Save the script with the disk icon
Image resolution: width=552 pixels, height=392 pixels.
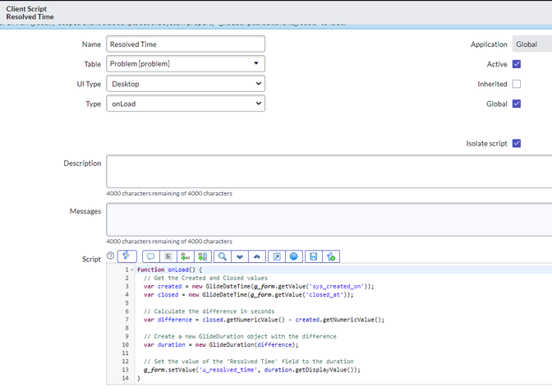[x=314, y=256]
